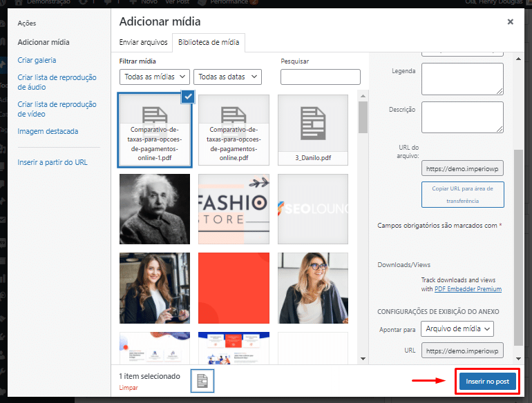The width and height of the screenshot is (532, 403).
Task: Click the Legenda text area
Action: (x=463, y=79)
